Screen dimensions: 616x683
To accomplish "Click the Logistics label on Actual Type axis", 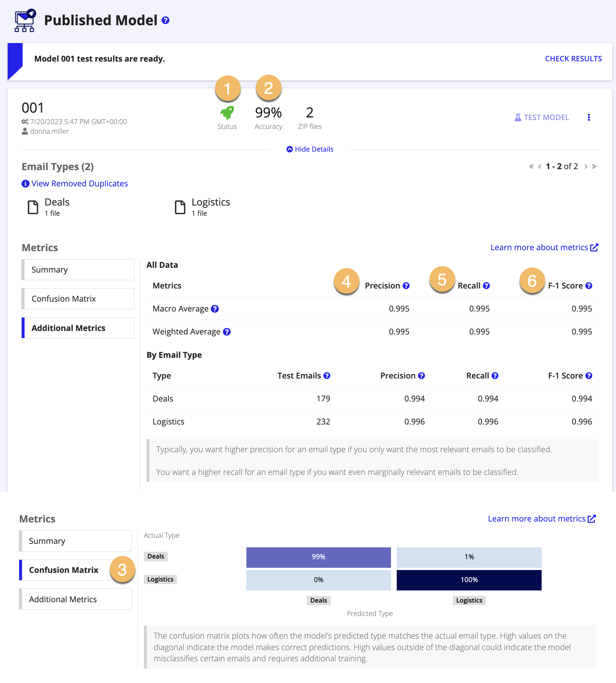I will (161, 580).
